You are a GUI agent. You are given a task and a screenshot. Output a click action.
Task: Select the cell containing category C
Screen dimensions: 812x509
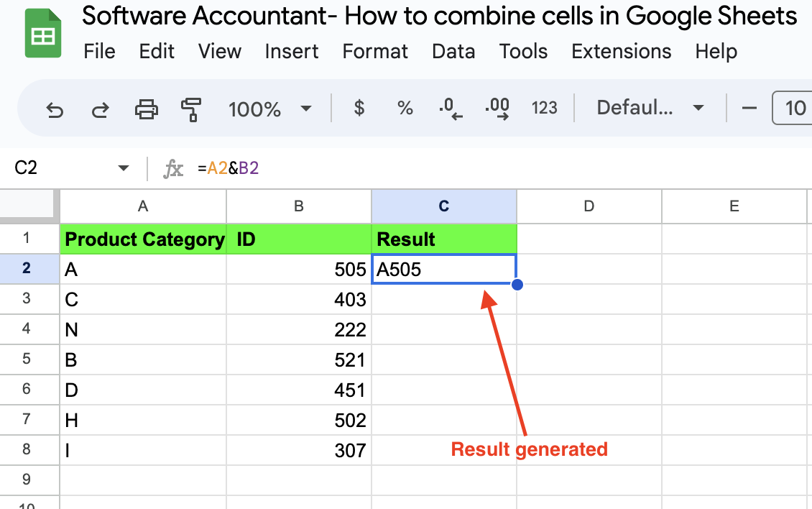[x=143, y=299]
